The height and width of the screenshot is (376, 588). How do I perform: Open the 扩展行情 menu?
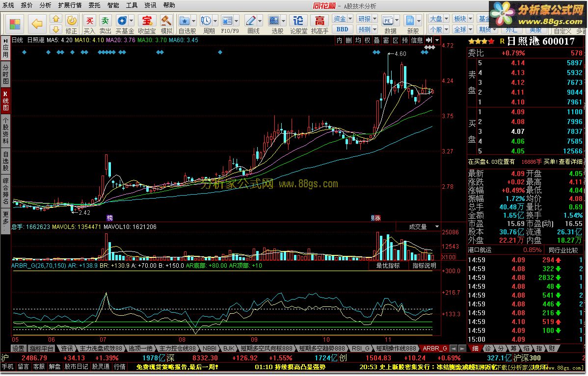(x=70, y=5)
